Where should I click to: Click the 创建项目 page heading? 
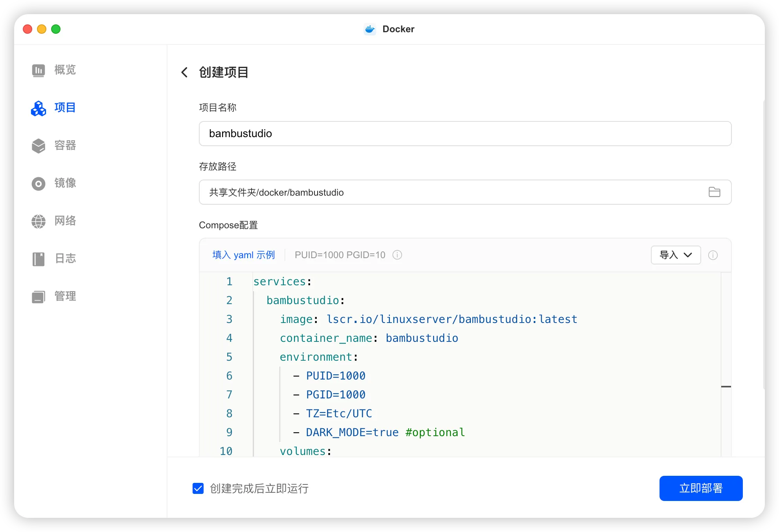[224, 72]
